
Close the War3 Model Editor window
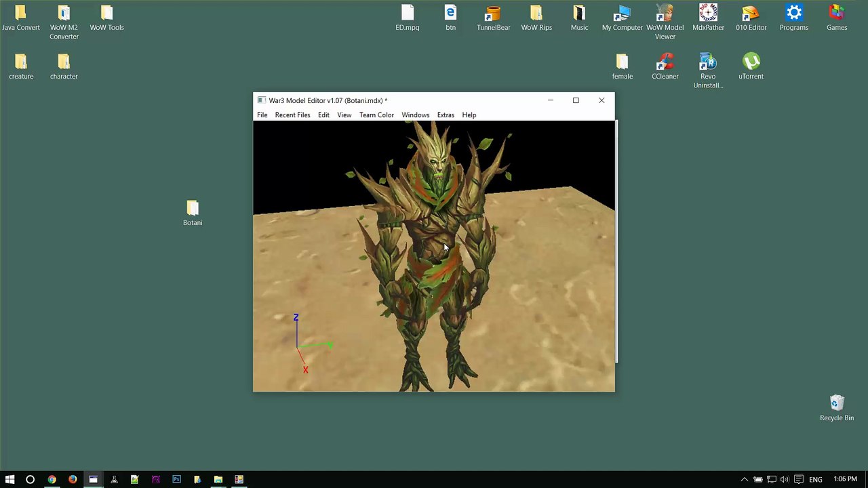[601, 100]
